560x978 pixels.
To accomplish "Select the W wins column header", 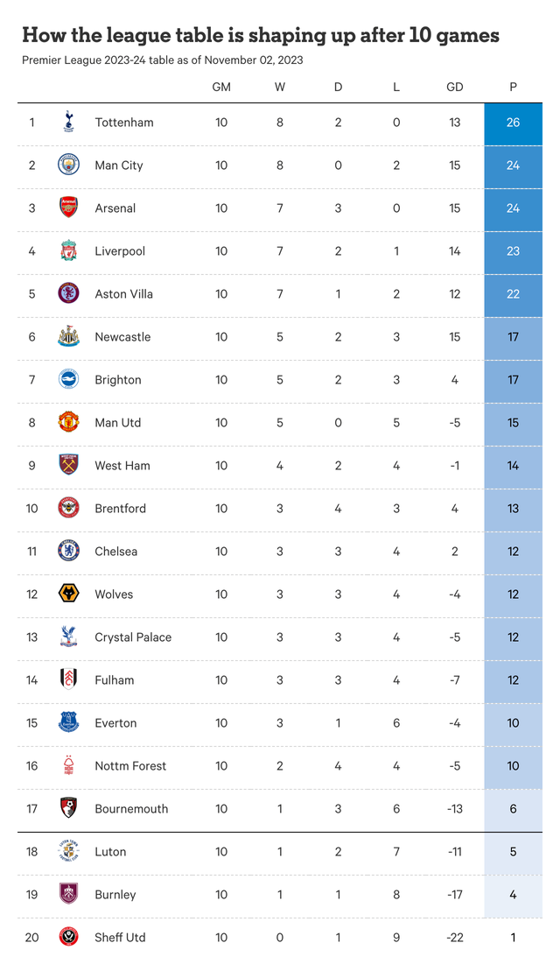I will pyautogui.click(x=280, y=87).
